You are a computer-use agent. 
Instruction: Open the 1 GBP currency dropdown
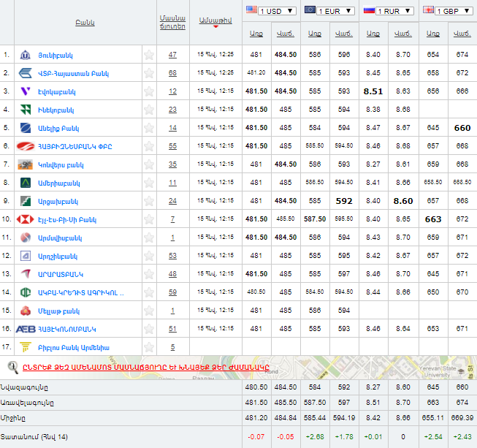[454, 11]
